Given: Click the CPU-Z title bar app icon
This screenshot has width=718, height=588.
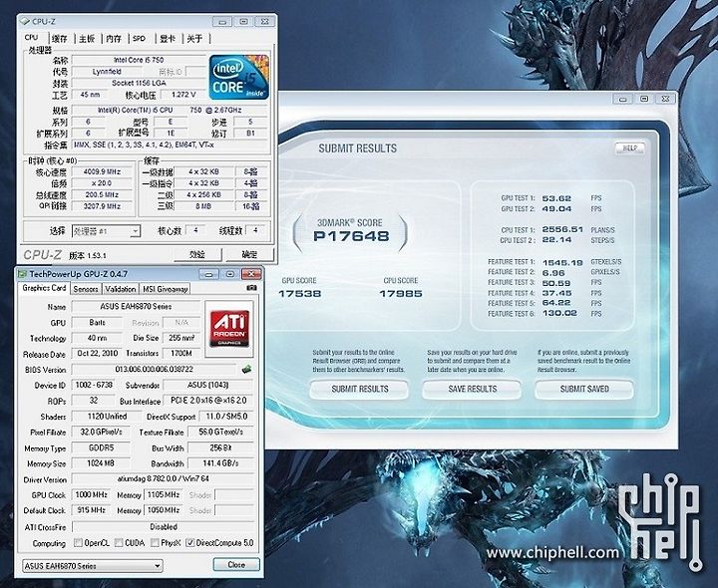Looking at the screenshot, I should (x=26, y=22).
